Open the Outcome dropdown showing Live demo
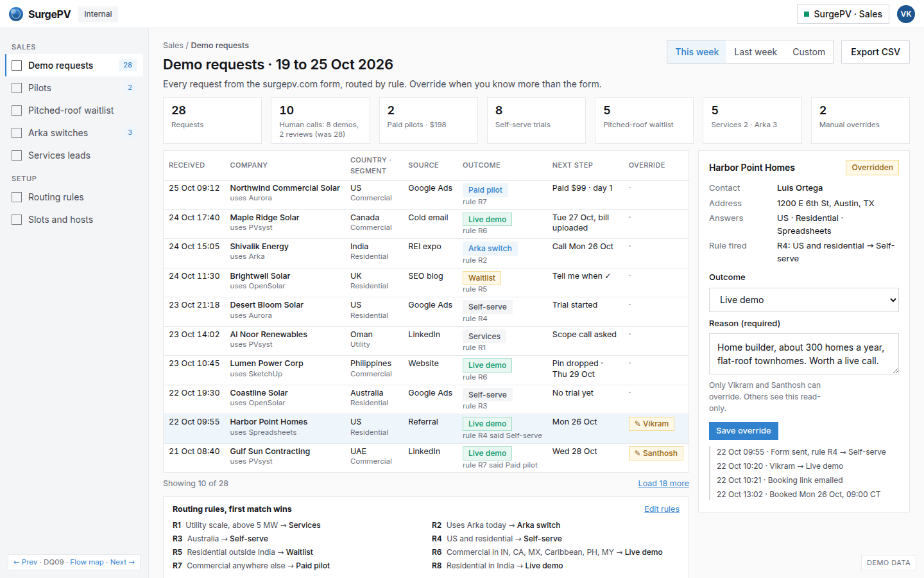Image resolution: width=924 pixels, height=578 pixels. click(803, 300)
